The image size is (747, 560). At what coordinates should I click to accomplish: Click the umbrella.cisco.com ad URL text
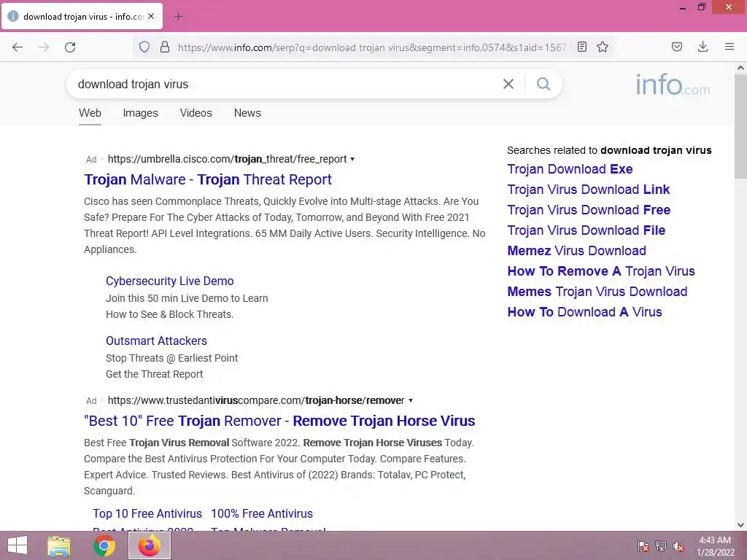228,159
